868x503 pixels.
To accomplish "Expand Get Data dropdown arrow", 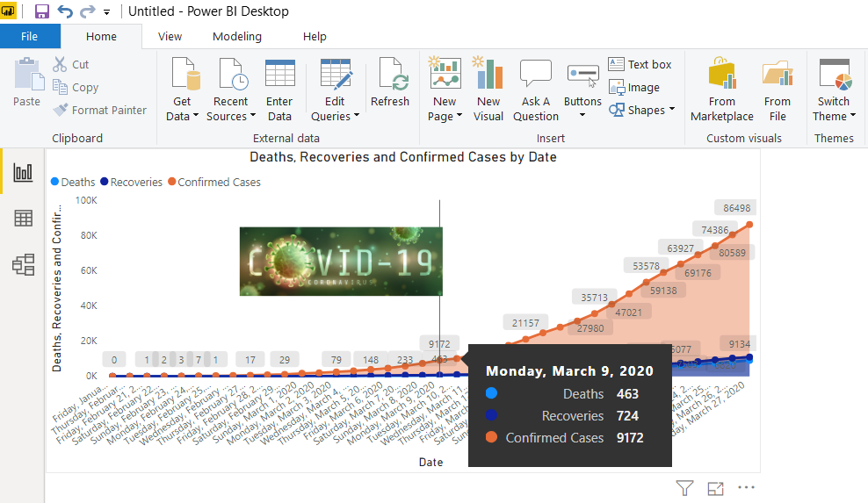I will pos(195,116).
